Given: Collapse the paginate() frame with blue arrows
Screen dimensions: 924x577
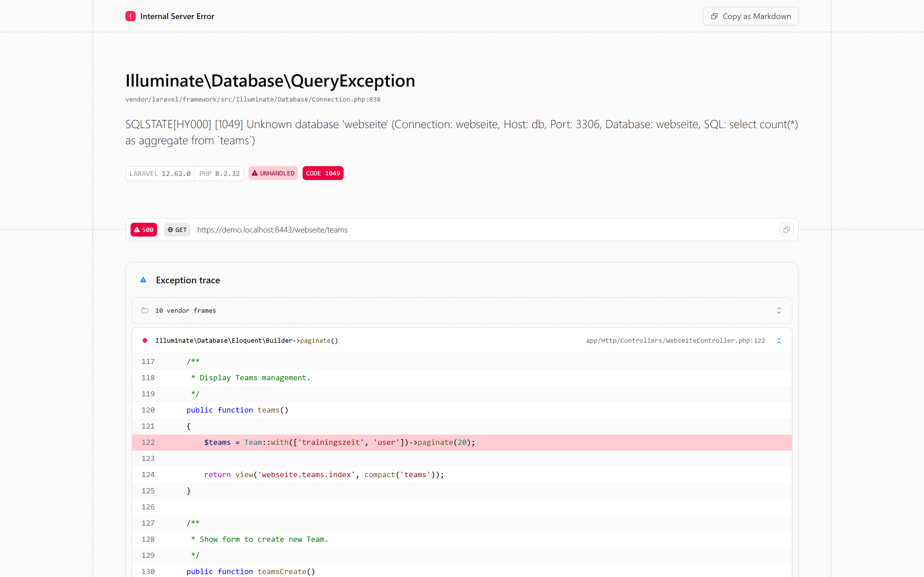Looking at the screenshot, I should pos(779,340).
